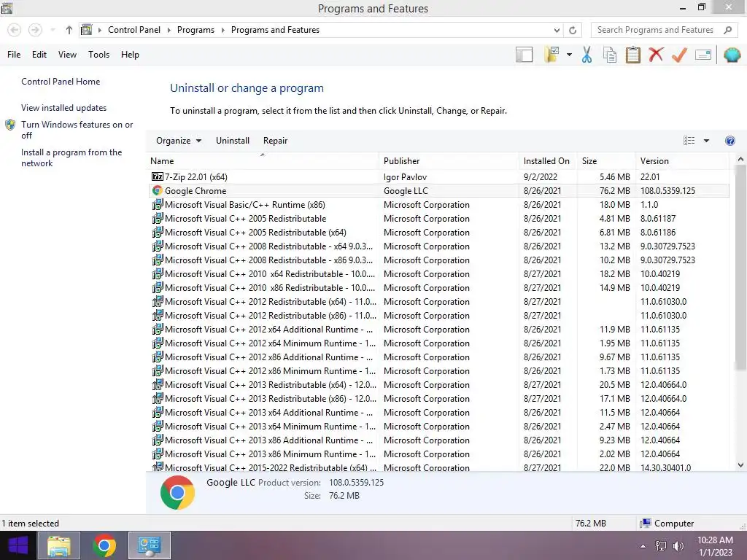747x560 pixels.
Task: Click the globe icon in toolbar
Action: 732,55
